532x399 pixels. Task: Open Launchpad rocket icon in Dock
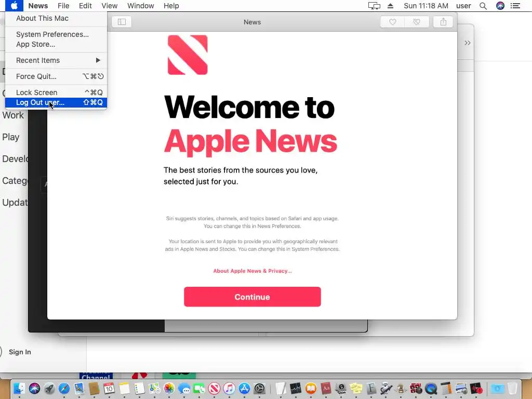click(49, 389)
